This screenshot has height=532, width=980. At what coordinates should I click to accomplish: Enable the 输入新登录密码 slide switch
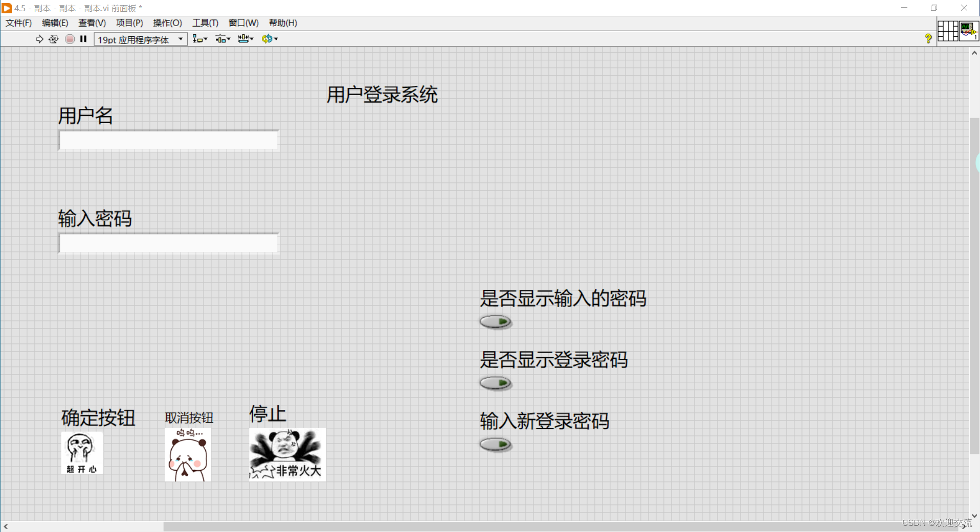495,445
